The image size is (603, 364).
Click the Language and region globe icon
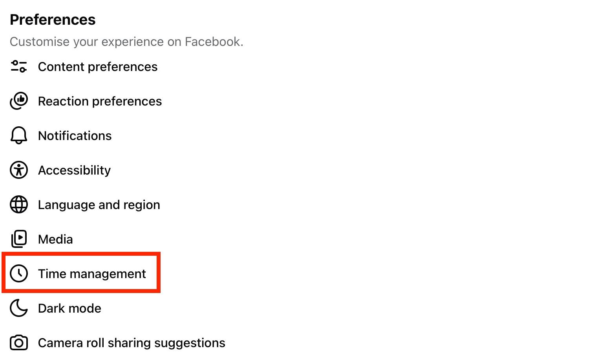[x=18, y=205]
